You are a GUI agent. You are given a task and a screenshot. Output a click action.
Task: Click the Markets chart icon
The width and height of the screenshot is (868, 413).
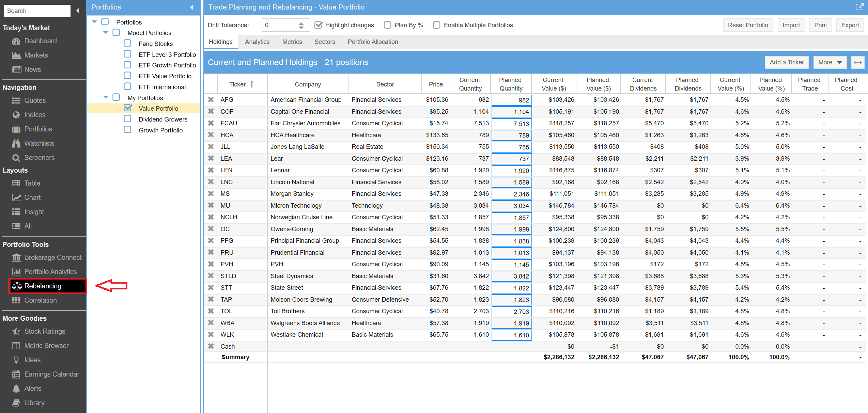pos(16,55)
